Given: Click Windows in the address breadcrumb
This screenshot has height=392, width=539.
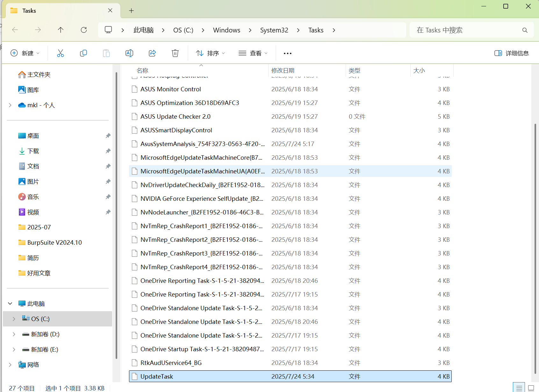Looking at the screenshot, I should tap(226, 30).
